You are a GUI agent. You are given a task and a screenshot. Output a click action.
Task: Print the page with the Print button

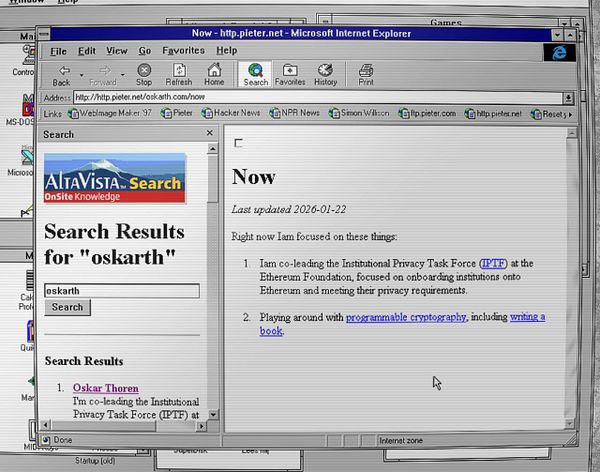[366, 75]
